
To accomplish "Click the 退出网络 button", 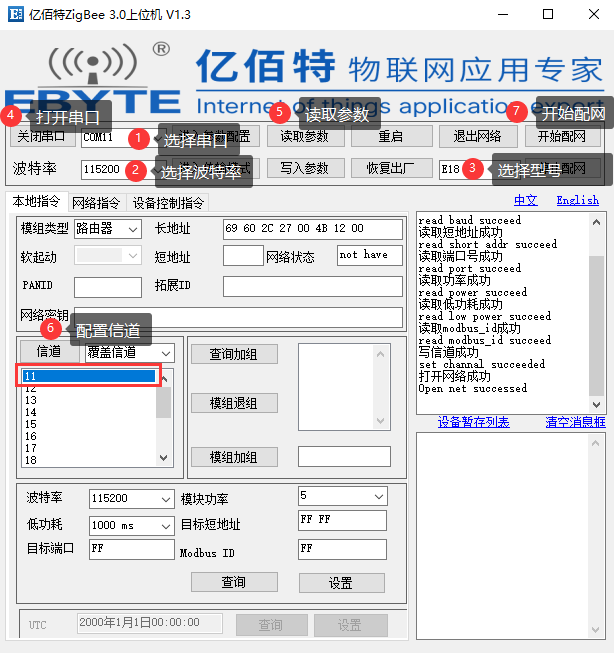I will (478, 136).
